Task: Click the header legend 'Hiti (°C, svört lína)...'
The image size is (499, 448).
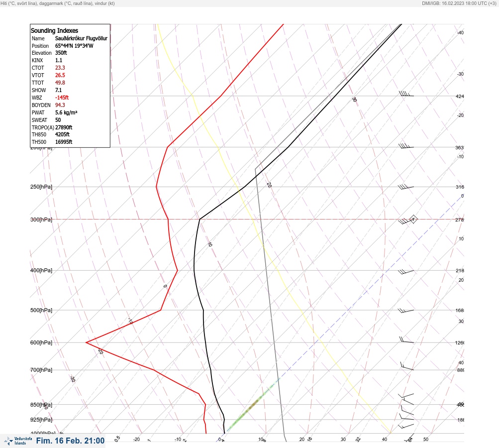Action: point(58,3)
